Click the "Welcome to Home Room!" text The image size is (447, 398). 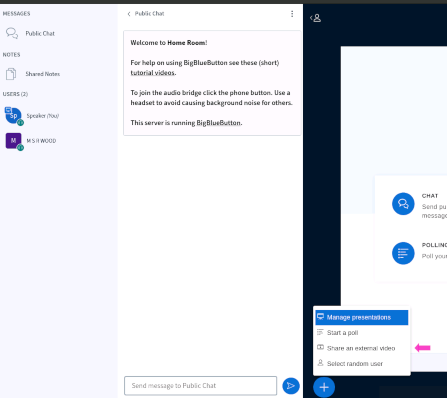(x=169, y=43)
